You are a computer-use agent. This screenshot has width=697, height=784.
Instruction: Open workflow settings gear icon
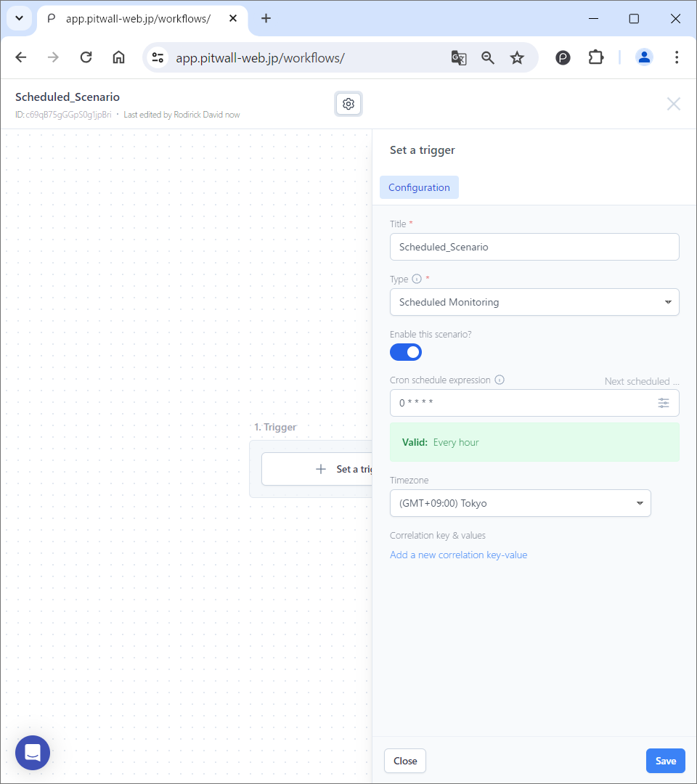pyautogui.click(x=348, y=105)
